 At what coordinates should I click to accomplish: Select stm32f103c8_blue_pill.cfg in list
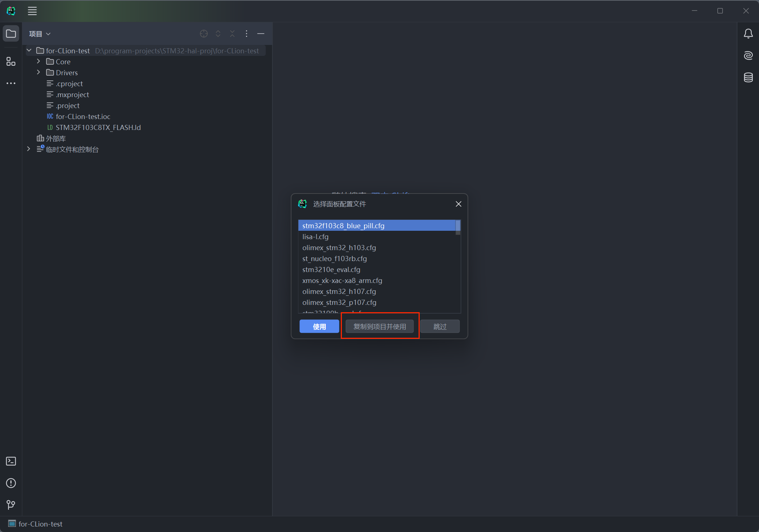(x=377, y=226)
